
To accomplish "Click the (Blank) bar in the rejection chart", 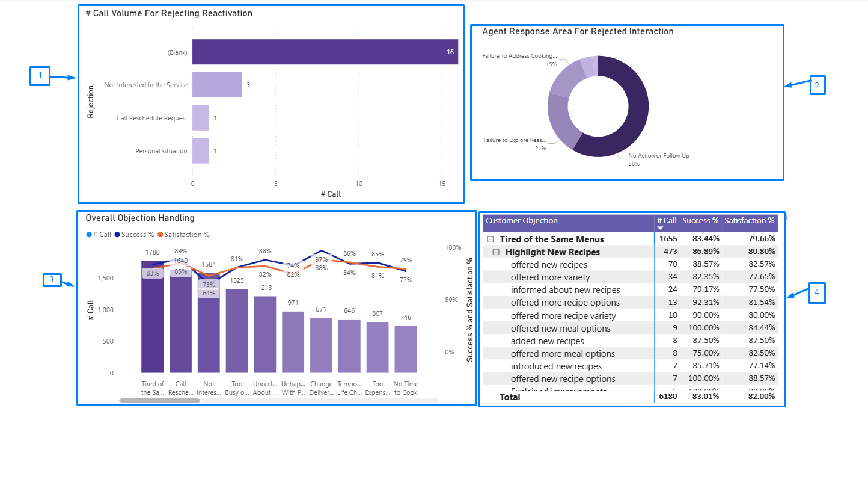I will coord(325,52).
